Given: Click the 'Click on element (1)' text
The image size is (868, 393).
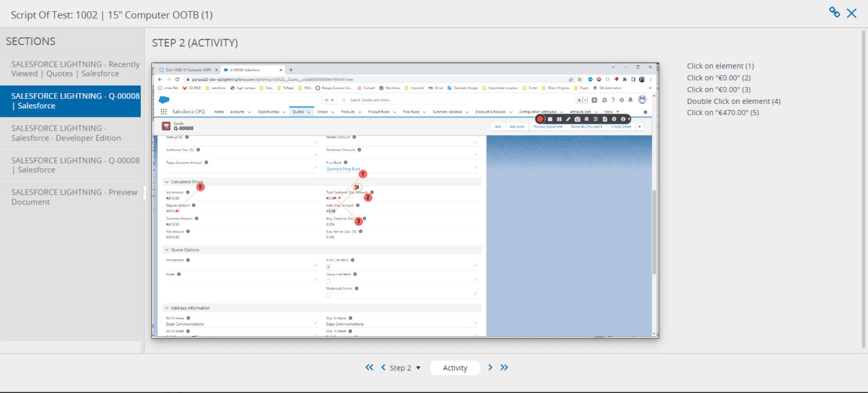Looking at the screenshot, I should [721, 66].
